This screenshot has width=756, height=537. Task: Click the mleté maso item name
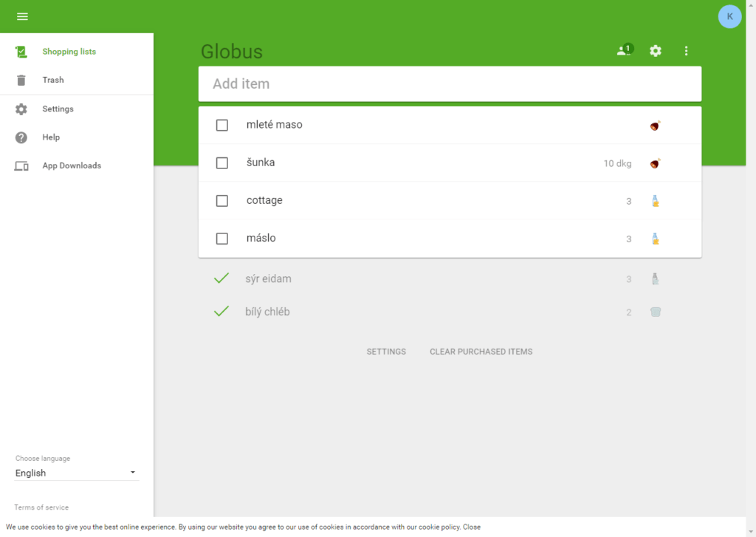(x=275, y=125)
